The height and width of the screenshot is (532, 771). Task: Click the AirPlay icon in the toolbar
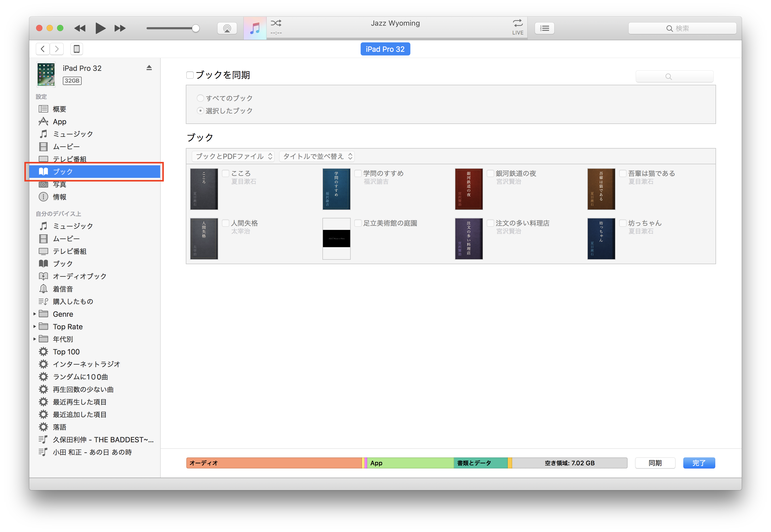tap(227, 28)
